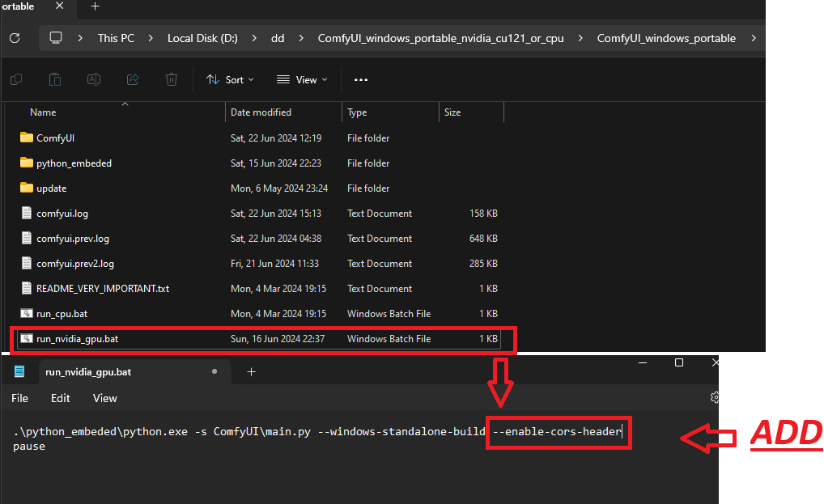Sort by Date modified column header
824x504 pixels.
tap(261, 112)
